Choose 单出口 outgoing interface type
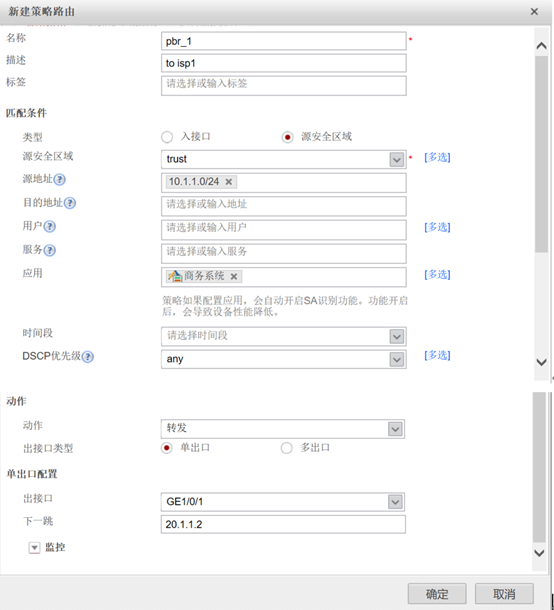 [167, 448]
